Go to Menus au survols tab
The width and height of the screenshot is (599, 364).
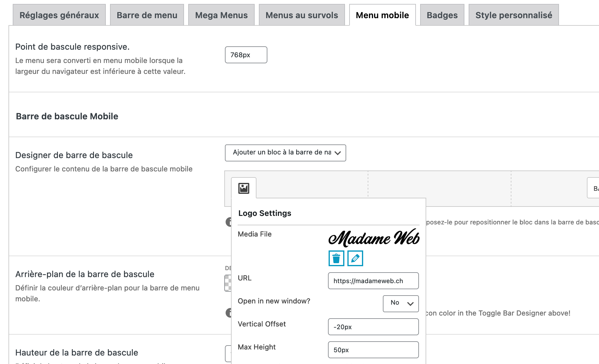(302, 15)
